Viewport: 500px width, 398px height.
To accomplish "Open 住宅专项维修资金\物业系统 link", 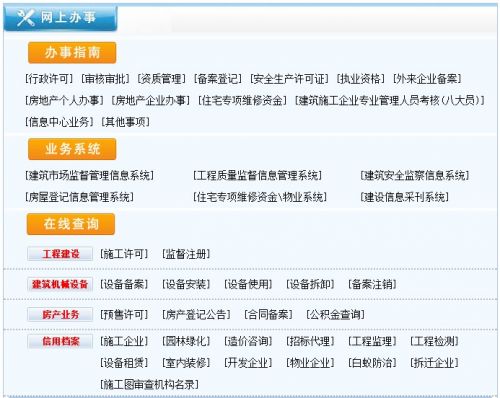I will (260, 197).
